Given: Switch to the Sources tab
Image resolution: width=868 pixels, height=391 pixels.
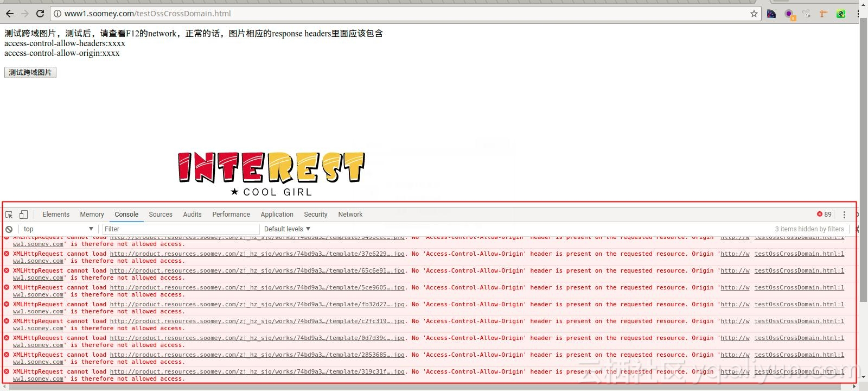Looking at the screenshot, I should (x=161, y=215).
